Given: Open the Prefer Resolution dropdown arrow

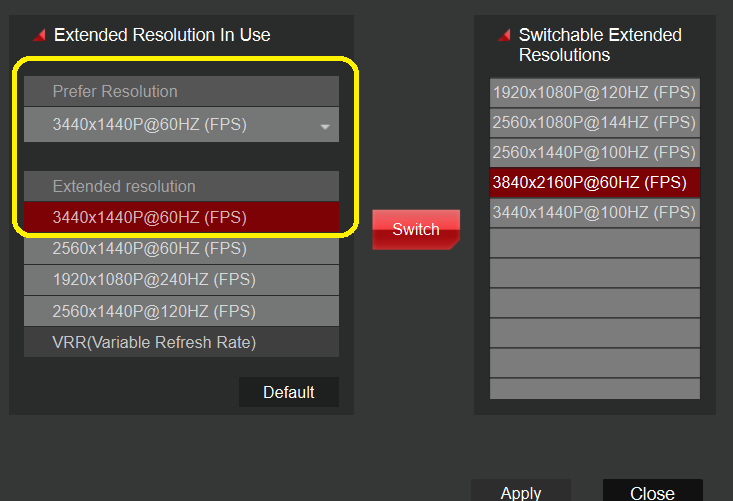Looking at the screenshot, I should coord(325,127).
